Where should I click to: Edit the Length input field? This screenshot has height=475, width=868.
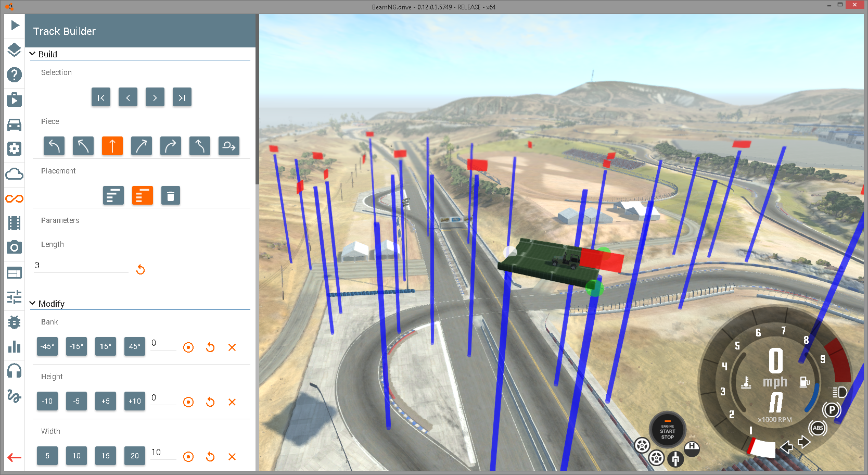tap(81, 266)
